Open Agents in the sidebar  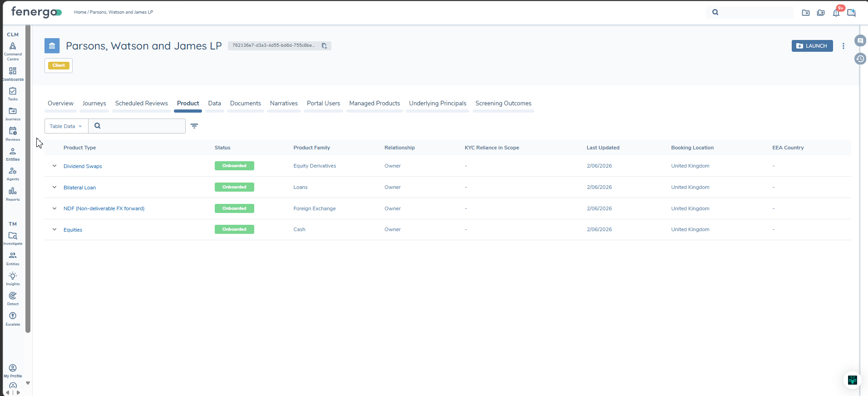13,174
